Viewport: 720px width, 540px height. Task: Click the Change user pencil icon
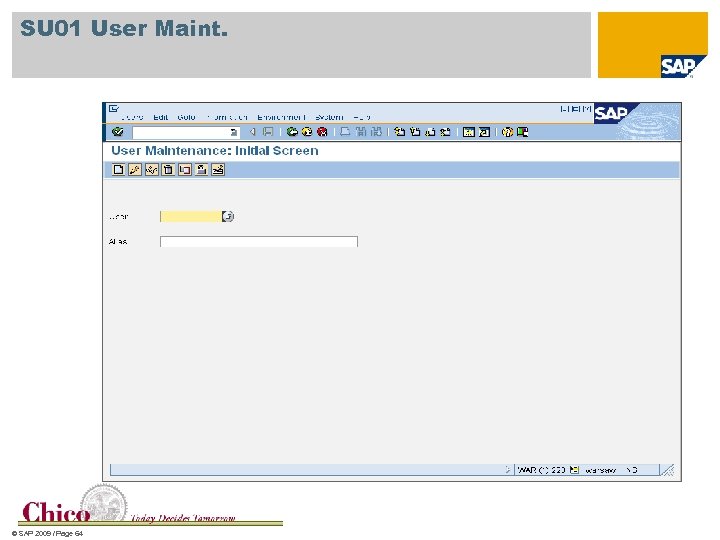tap(135, 169)
